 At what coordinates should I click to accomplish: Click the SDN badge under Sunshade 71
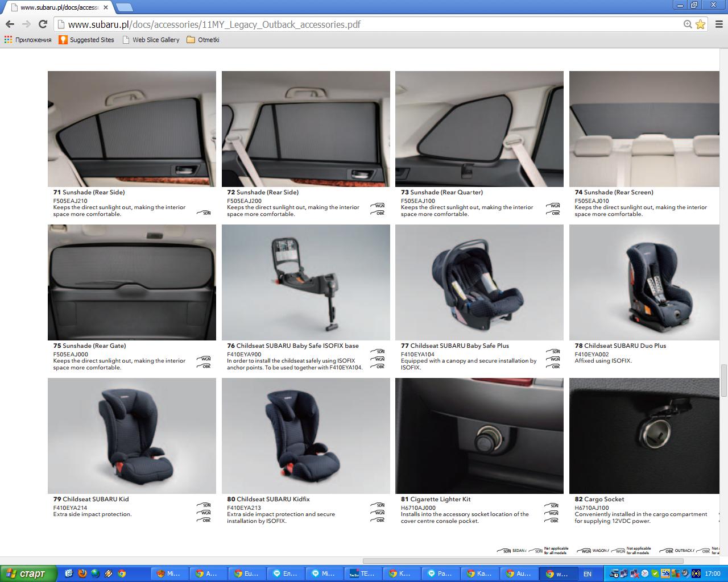tap(205, 213)
